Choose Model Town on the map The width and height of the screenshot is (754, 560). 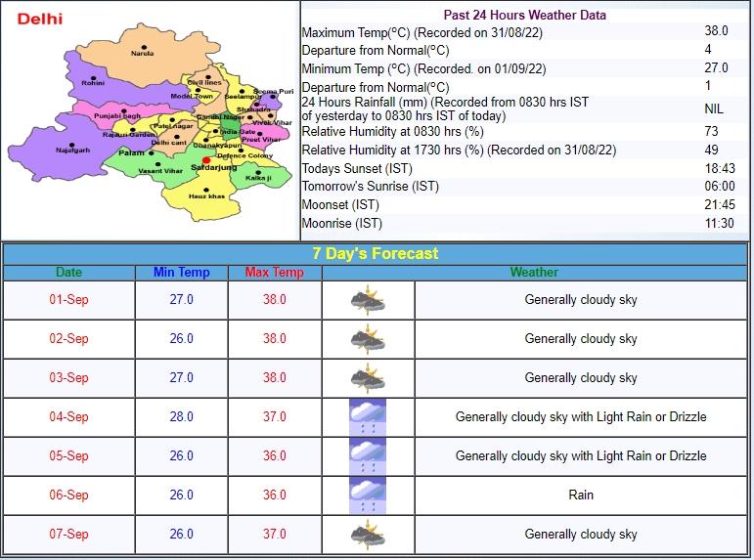192,94
